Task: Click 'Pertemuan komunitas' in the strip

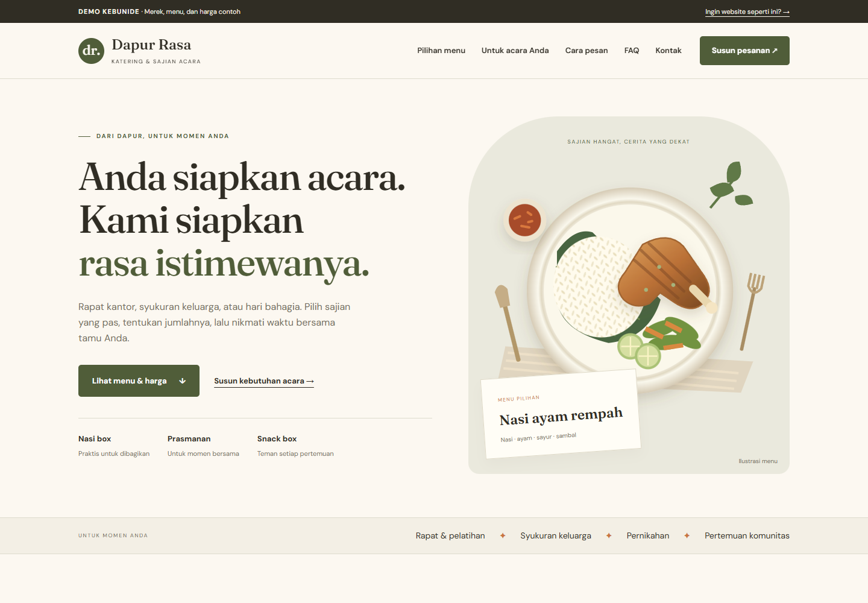Action: pos(747,535)
